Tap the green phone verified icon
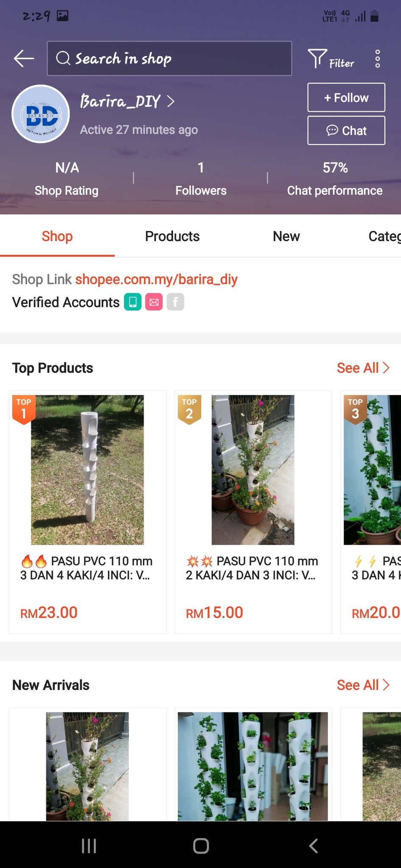The height and width of the screenshot is (868, 401). point(132,302)
